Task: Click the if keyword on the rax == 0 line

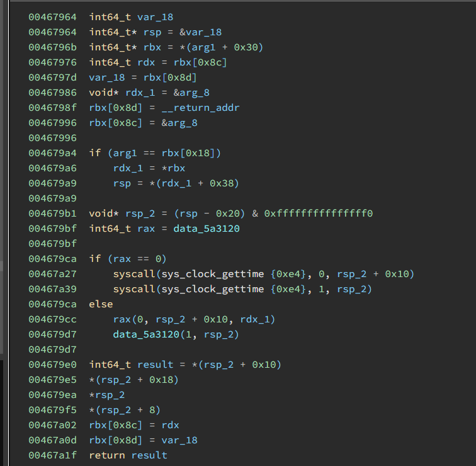Action: (94, 259)
